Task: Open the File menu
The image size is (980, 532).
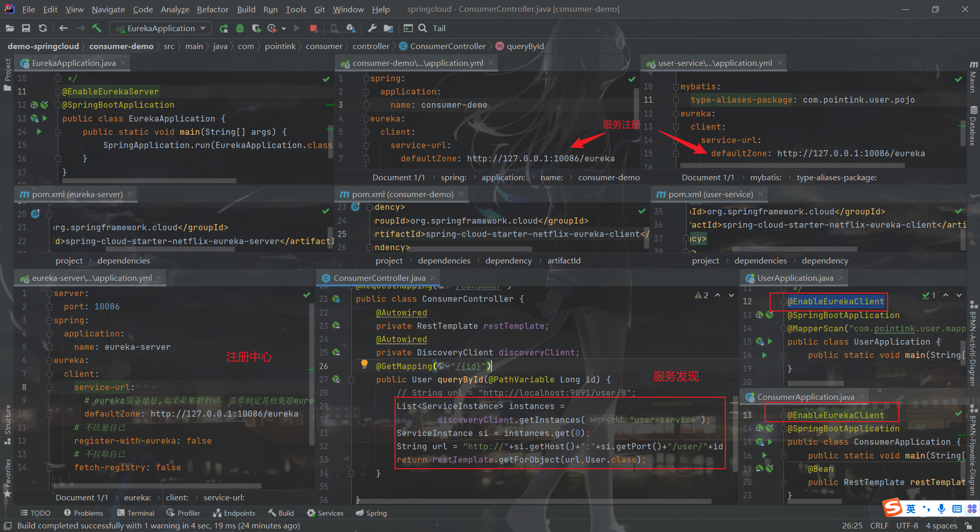Action: pyautogui.click(x=29, y=9)
